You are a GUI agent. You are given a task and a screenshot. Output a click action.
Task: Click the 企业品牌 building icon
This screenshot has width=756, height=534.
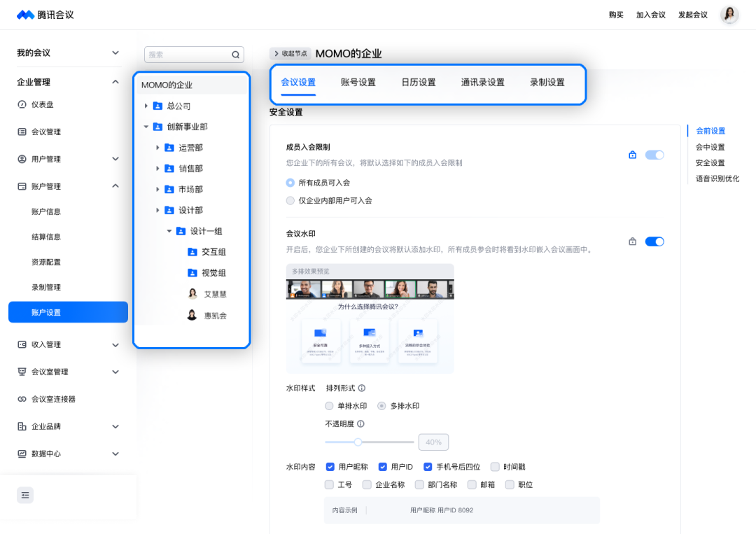[22, 426]
